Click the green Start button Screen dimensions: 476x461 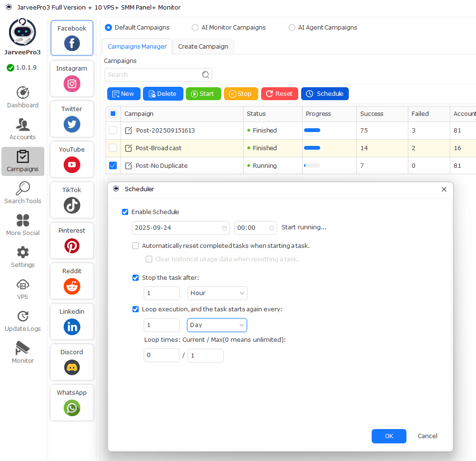click(203, 94)
